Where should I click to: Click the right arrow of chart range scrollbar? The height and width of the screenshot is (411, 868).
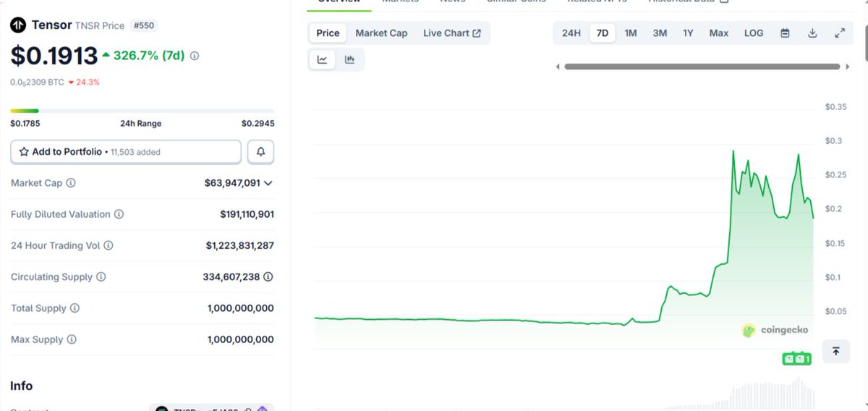847,67
